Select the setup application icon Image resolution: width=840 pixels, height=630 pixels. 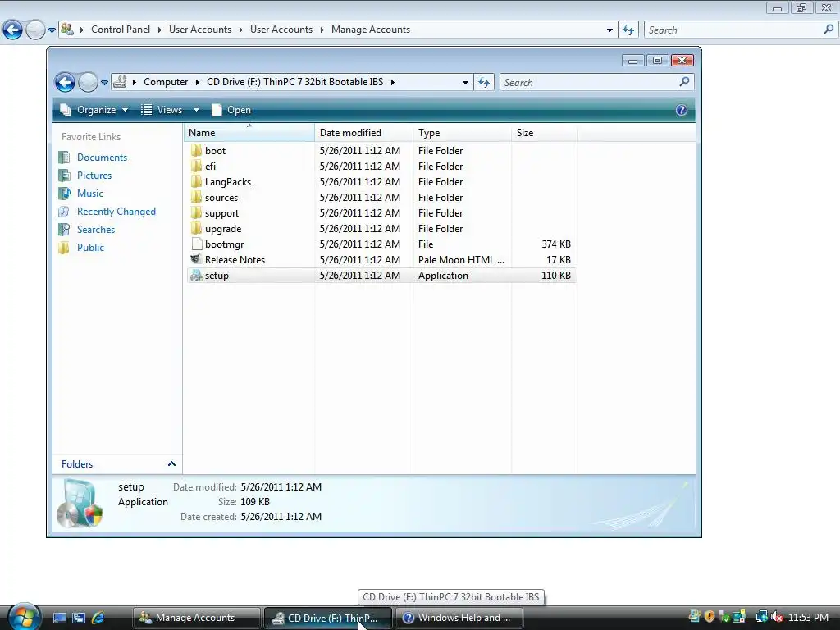pyautogui.click(x=196, y=276)
